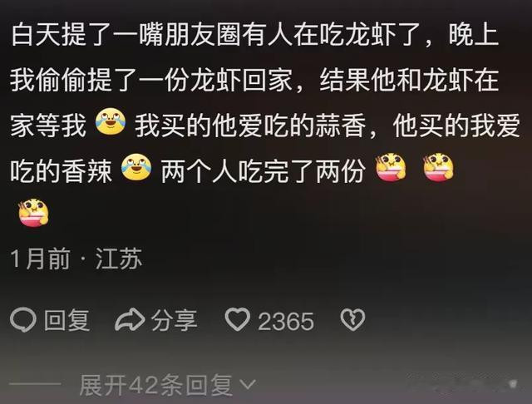This screenshot has width=532, height=404.
Task: Click the 回复 text label
Action: coord(66,320)
